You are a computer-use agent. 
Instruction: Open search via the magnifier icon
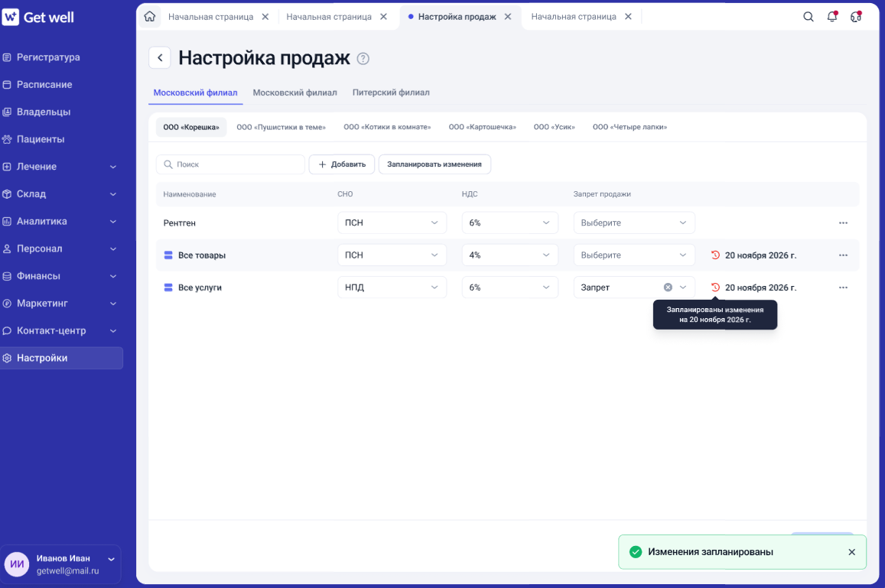(809, 17)
